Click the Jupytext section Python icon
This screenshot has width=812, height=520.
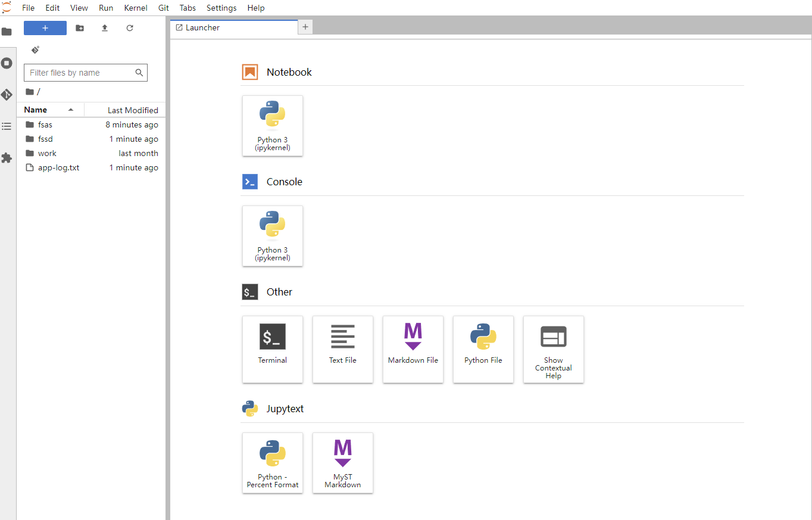point(250,409)
